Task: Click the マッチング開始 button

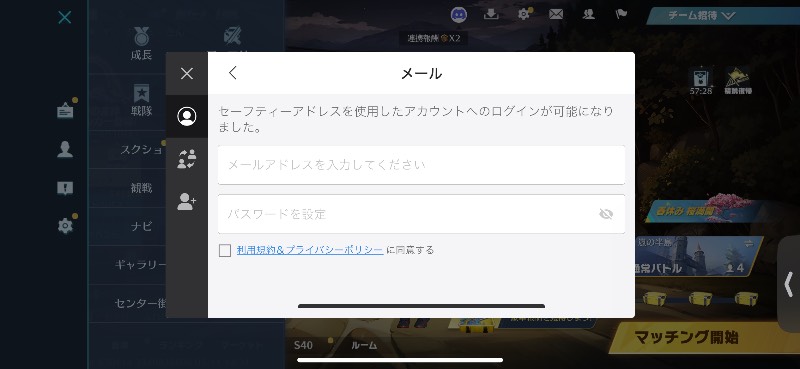Action: 686,337
